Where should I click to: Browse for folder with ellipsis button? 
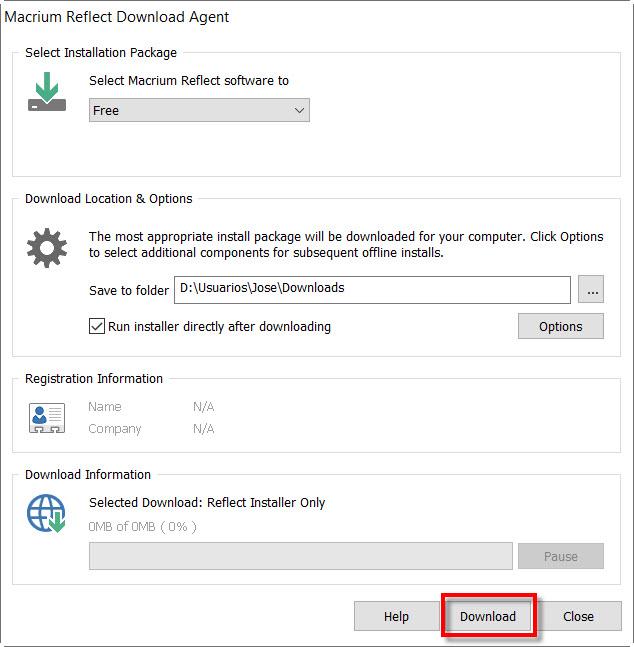591,290
